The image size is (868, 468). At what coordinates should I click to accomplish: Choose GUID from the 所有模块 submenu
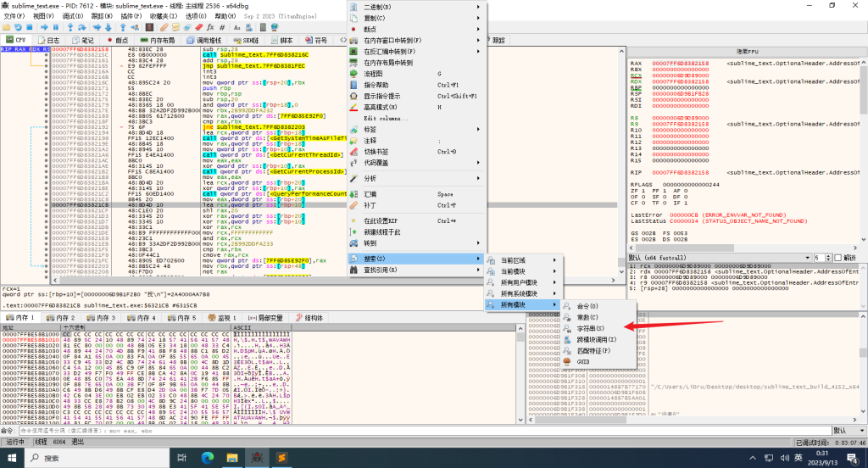[x=583, y=360]
